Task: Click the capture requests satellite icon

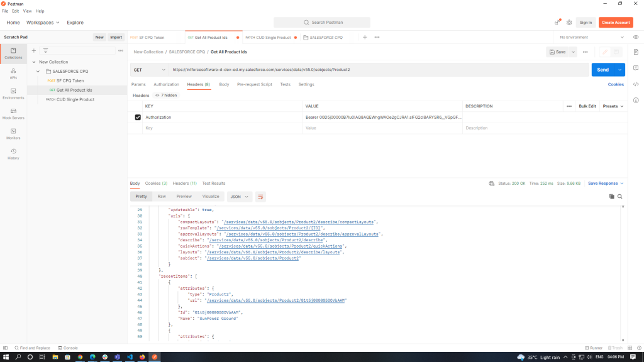Action: click(557, 23)
